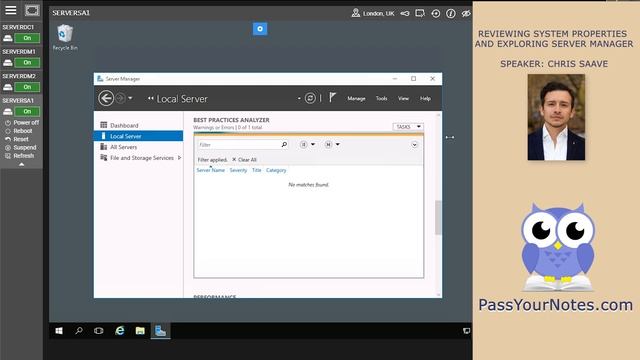640x360 pixels.
Task: Toggle SERVERDC1 On power button
Action: [x=27, y=38]
